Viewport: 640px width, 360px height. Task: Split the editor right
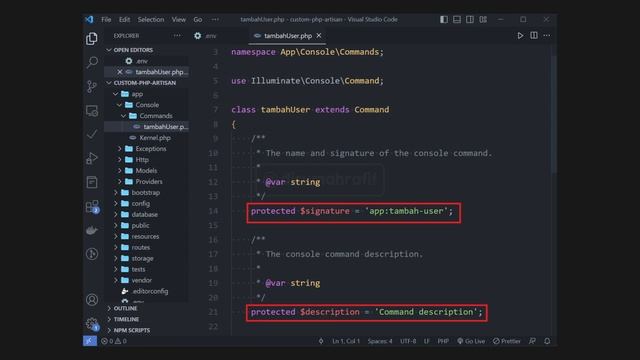click(x=533, y=36)
